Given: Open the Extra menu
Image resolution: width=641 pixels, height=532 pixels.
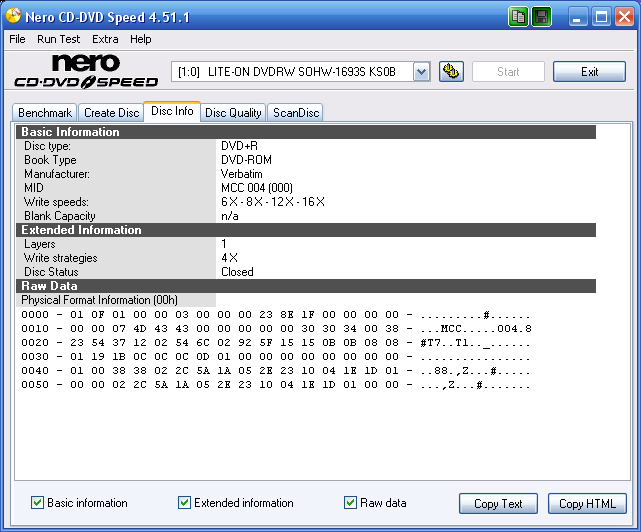Looking at the screenshot, I should 105,39.
